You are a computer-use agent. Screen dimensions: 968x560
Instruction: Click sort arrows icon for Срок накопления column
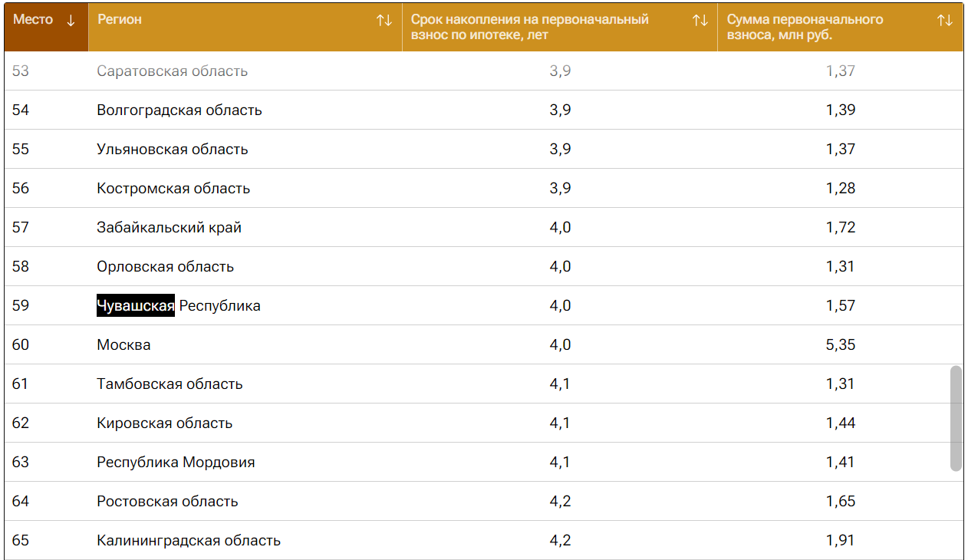(700, 21)
